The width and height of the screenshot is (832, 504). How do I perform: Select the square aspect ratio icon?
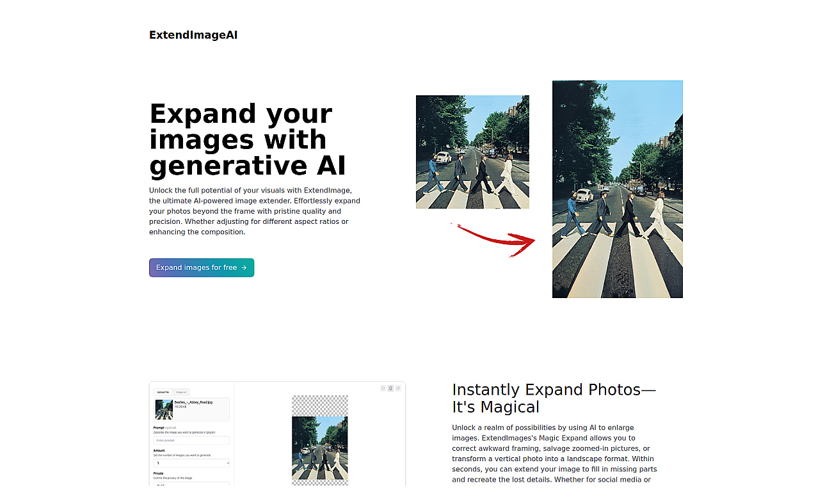click(x=383, y=388)
